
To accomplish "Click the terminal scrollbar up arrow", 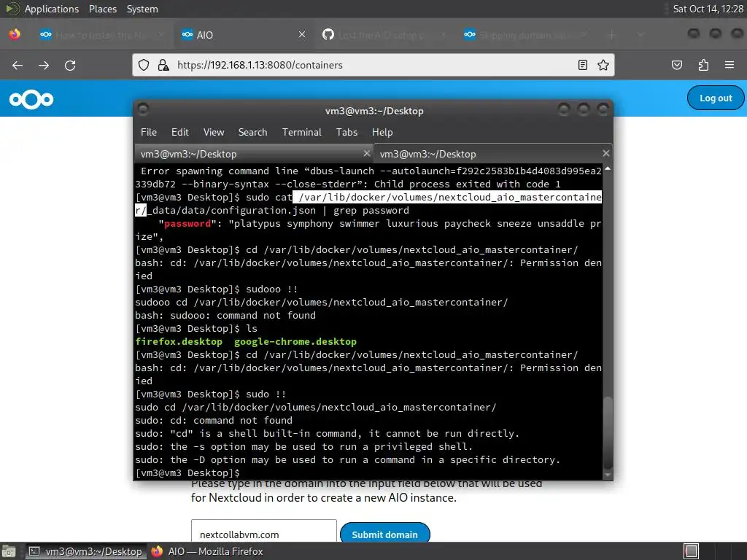I will click(x=608, y=168).
